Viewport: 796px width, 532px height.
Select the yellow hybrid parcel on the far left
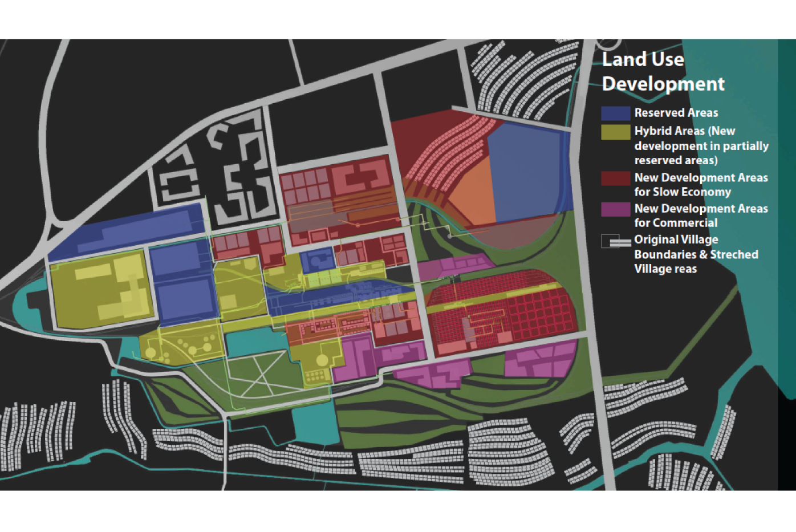click(97, 291)
